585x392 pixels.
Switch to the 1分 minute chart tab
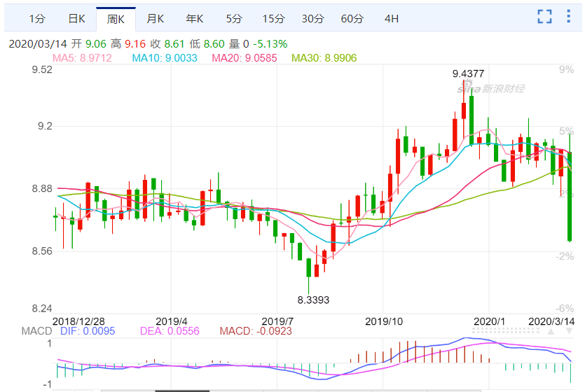[38, 18]
